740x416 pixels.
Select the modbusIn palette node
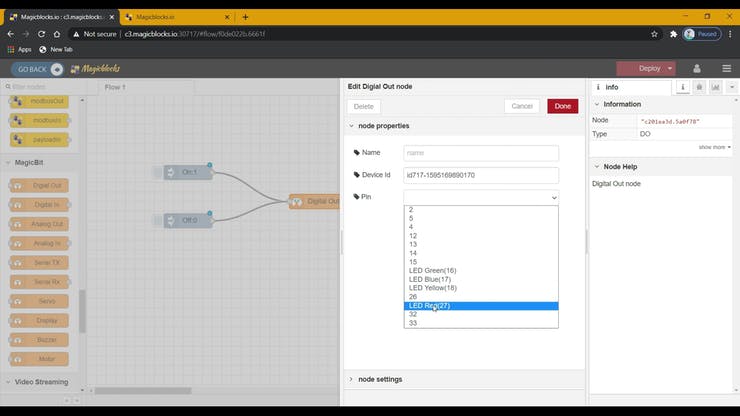click(40, 120)
